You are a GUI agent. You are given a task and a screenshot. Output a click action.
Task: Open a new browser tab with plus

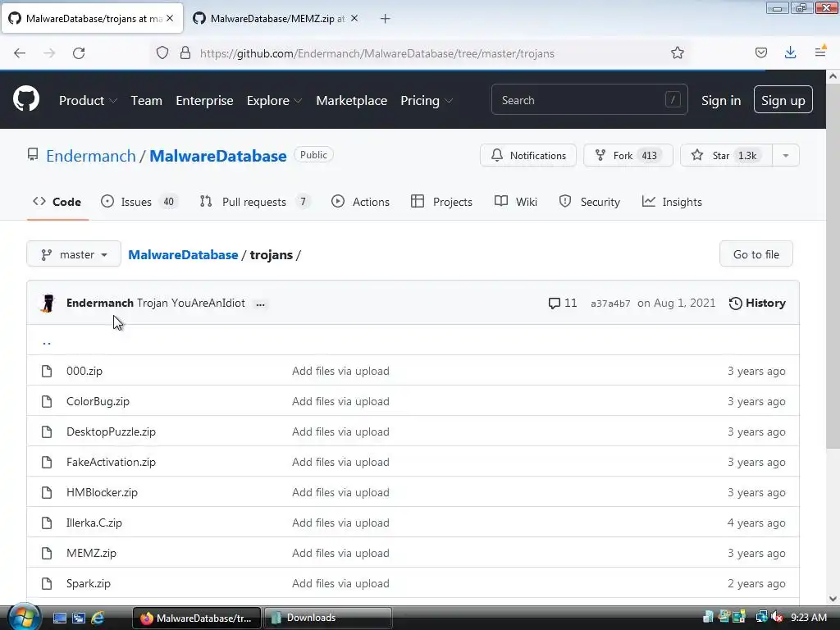coord(386,19)
